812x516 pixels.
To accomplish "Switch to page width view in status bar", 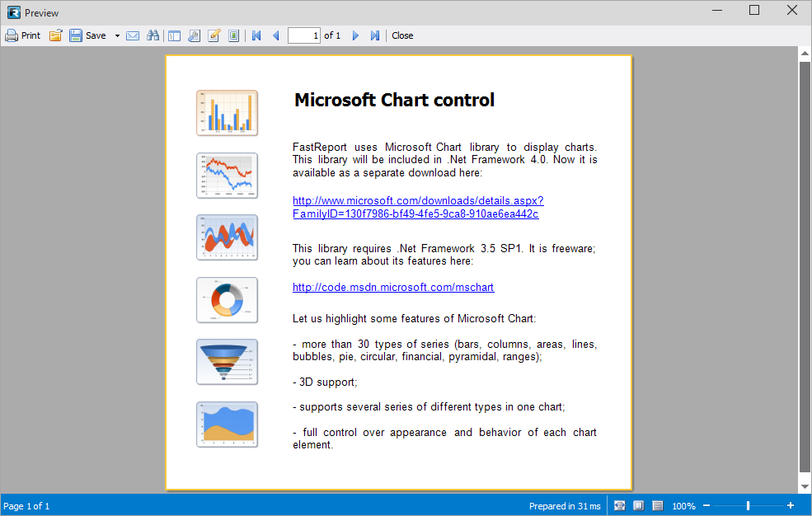I will point(619,505).
